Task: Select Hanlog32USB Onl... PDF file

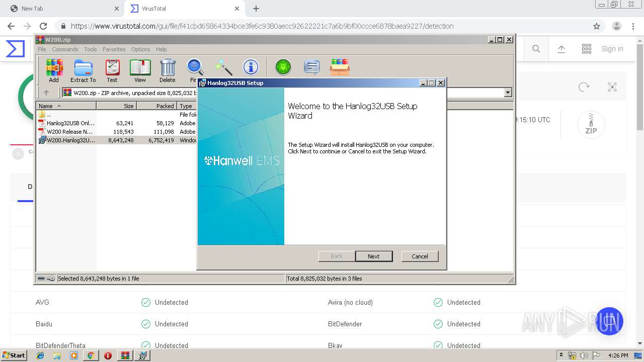Action: (x=70, y=123)
